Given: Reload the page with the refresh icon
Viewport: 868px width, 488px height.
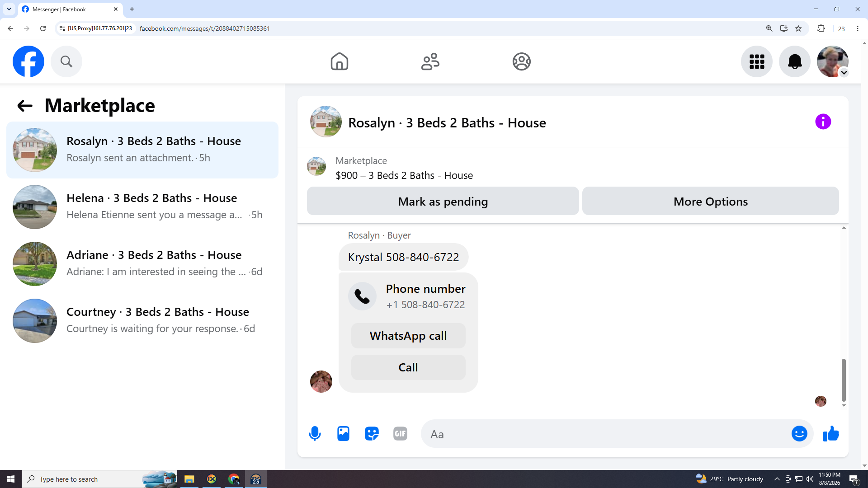Looking at the screenshot, I should pyautogui.click(x=43, y=28).
